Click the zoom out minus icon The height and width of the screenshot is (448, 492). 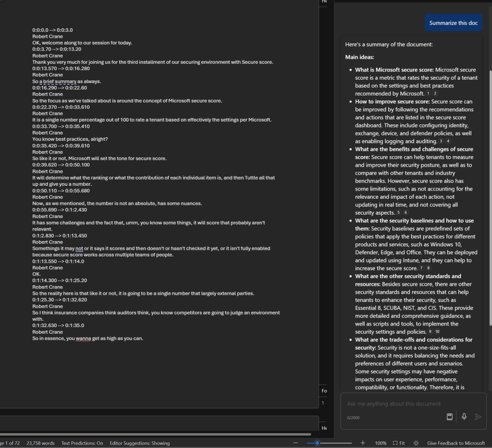(295, 443)
